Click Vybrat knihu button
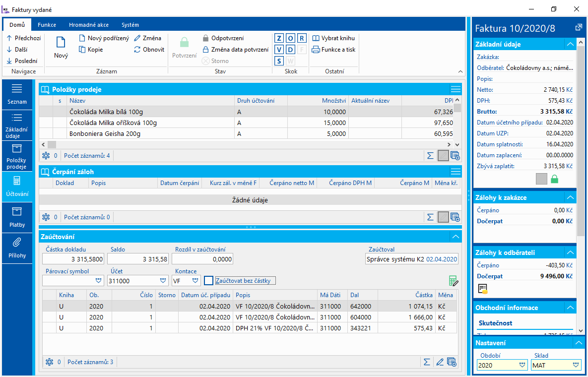 [333, 38]
